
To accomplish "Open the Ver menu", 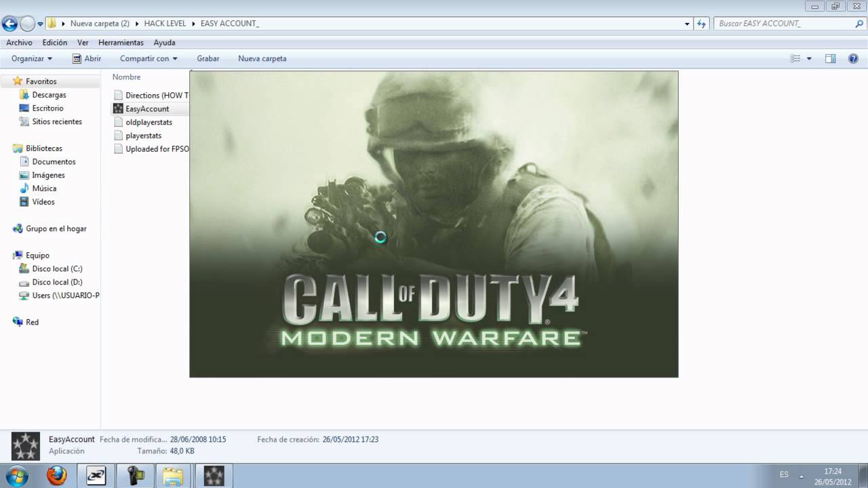I will coord(83,43).
